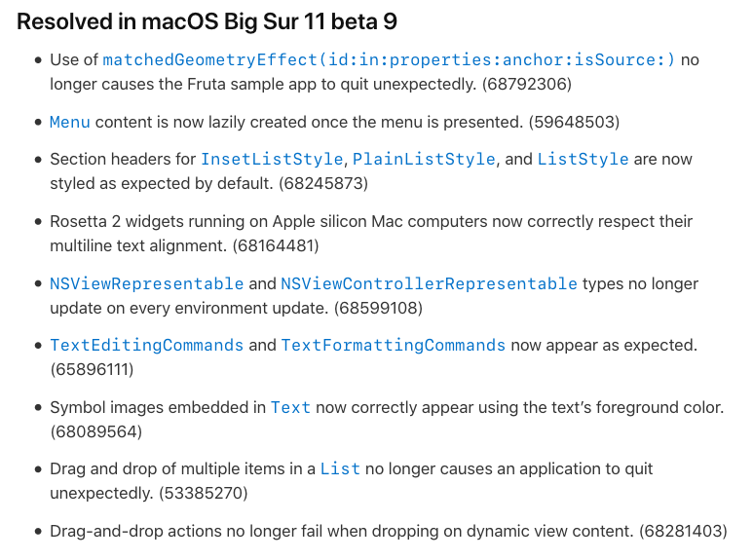
Task: Open the Menu documentation link
Action: (69, 122)
